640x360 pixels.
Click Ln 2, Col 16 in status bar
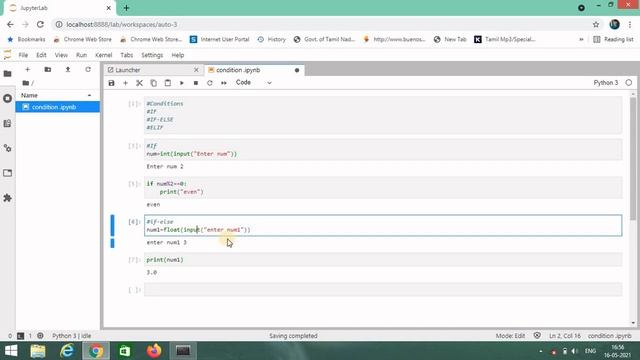(564, 336)
